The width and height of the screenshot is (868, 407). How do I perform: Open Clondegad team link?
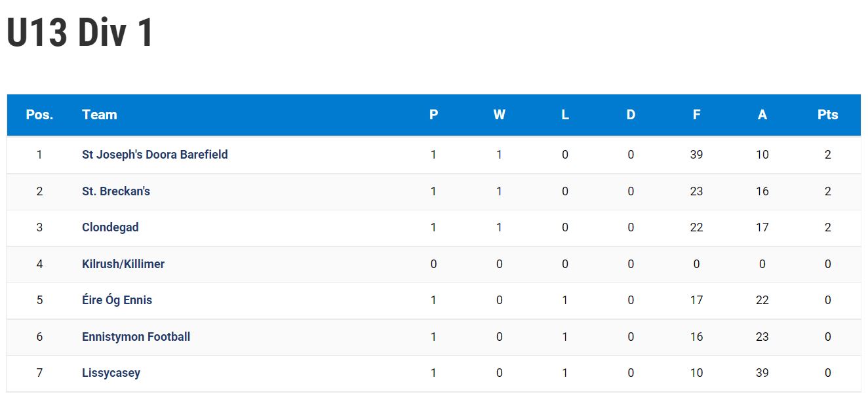point(110,227)
